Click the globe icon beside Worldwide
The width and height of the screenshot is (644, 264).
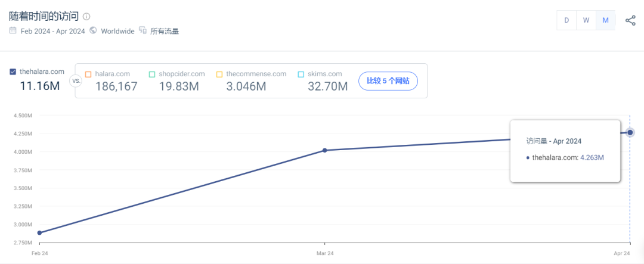[x=93, y=30]
